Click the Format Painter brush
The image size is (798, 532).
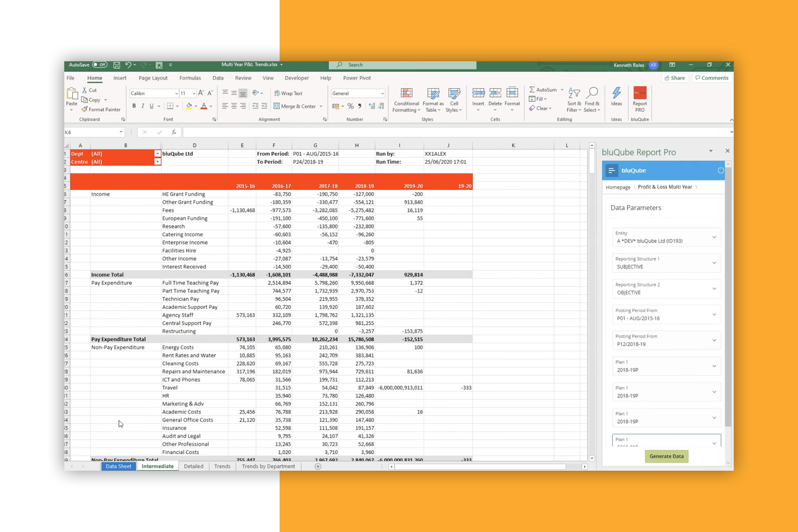tap(85, 109)
